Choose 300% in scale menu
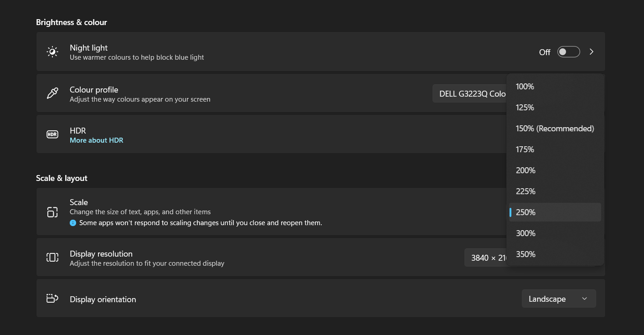Screen dimensions: 644x335 click(526, 233)
